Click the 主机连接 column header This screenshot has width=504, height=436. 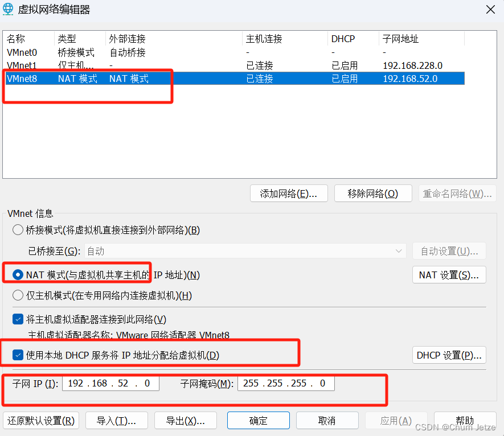point(285,39)
